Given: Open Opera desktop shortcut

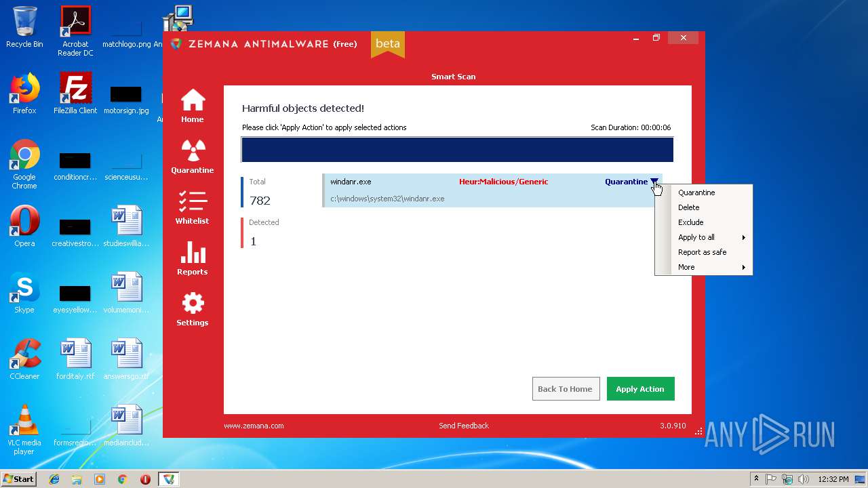Looking at the screenshot, I should click(x=24, y=226).
